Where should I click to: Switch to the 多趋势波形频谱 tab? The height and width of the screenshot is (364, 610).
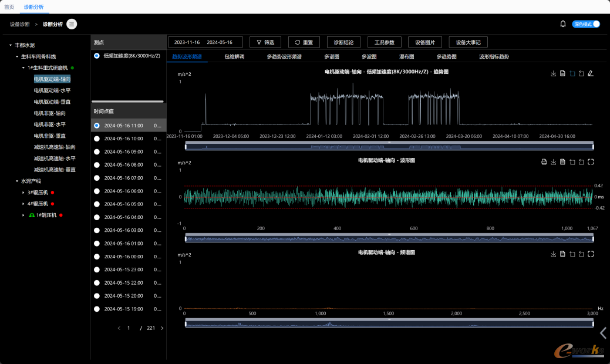coord(284,56)
